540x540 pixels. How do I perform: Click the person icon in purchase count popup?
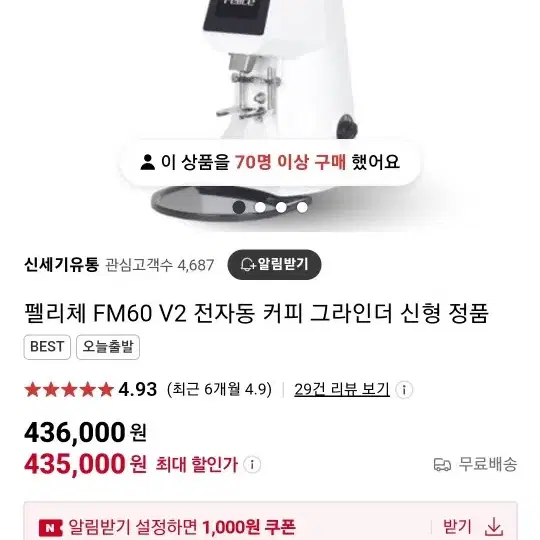148,162
